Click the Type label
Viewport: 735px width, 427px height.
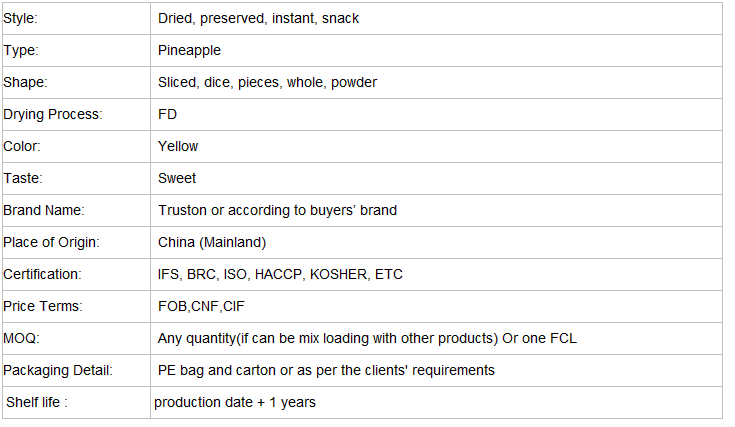[x=21, y=50]
